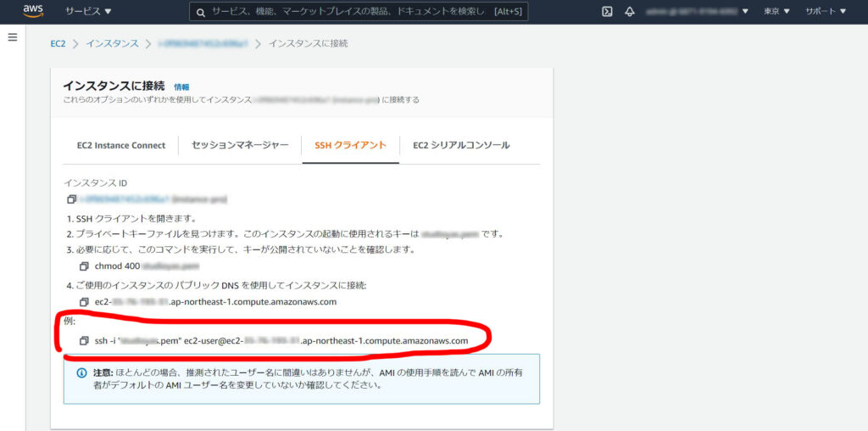Click step 1 SSH クライアントを開きます text
The image size is (868, 431).
pos(131,218)
